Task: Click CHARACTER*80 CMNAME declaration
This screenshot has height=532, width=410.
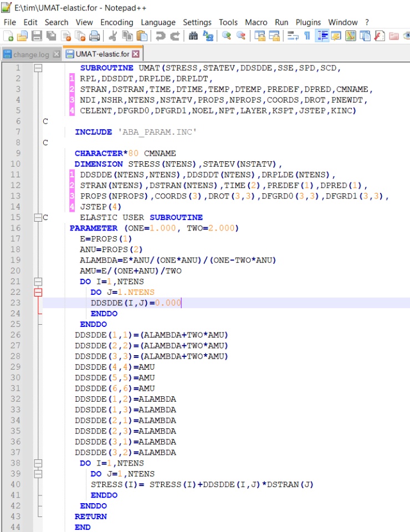Action: (125, 154)
